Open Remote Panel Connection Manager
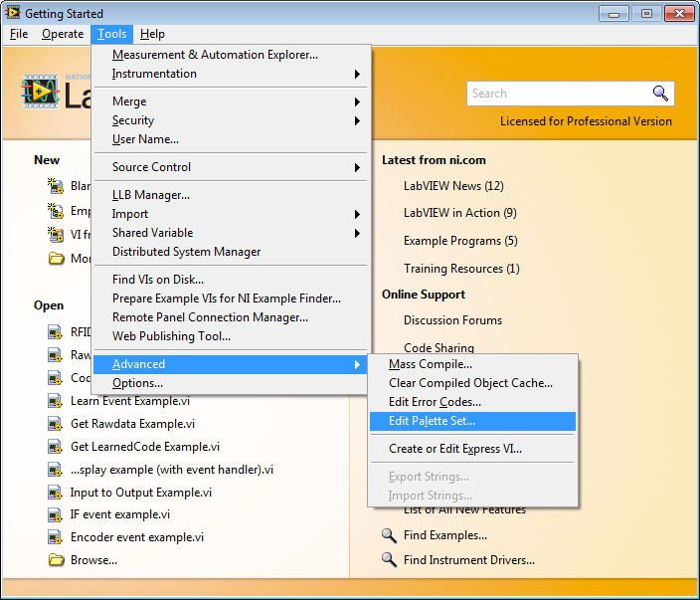The height and width of the screenshot is (600, 700). [x=231, y=317]
